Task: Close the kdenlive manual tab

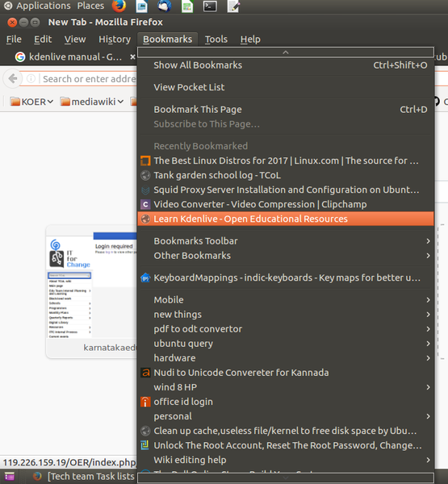Action: (x=132, y=56)
